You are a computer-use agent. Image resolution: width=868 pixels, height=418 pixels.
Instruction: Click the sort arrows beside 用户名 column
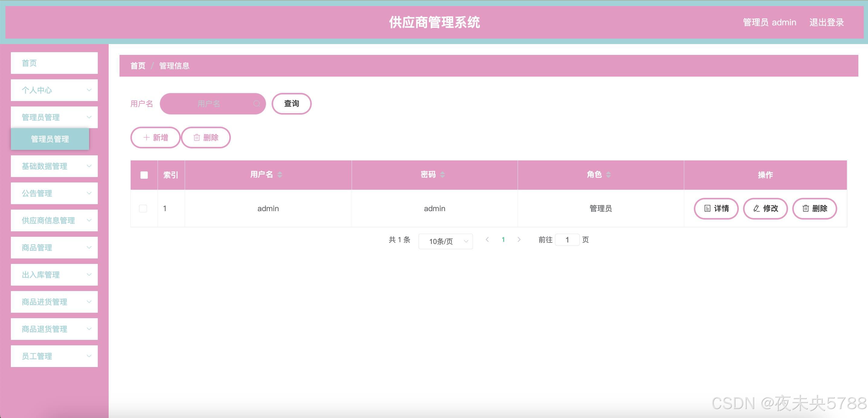coord(280,175)
